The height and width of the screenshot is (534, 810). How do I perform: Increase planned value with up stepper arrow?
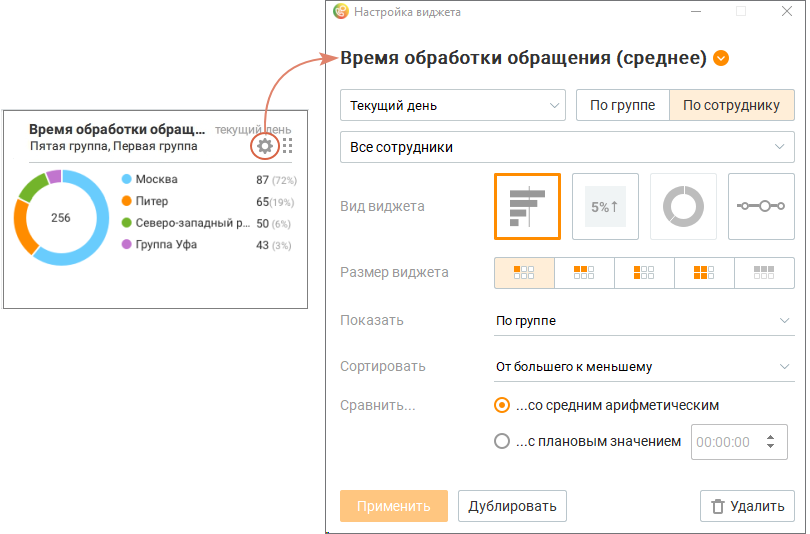(x=770, y=437)
